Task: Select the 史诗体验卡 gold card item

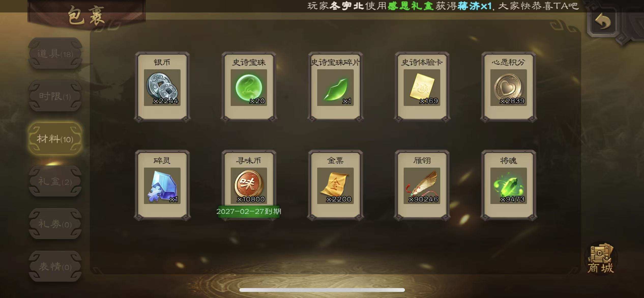Action: [422, 87]
